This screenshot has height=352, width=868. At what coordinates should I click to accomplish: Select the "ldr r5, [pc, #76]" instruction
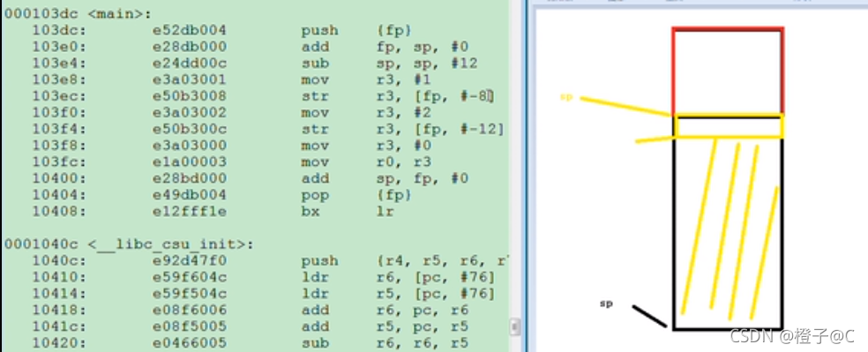398,294
